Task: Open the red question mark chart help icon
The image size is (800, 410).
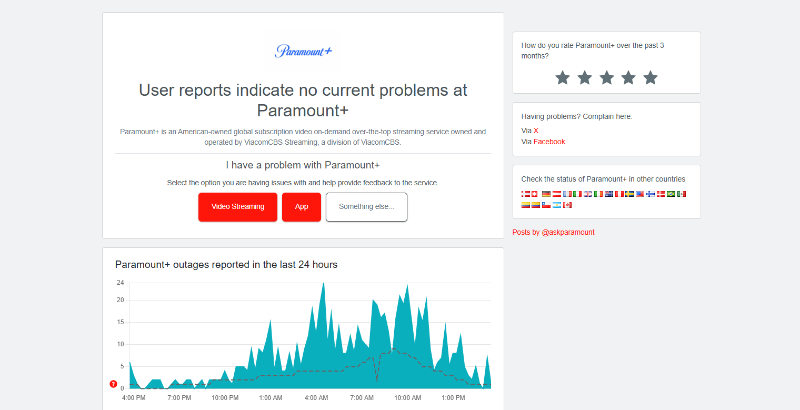Action: (113, 384)
